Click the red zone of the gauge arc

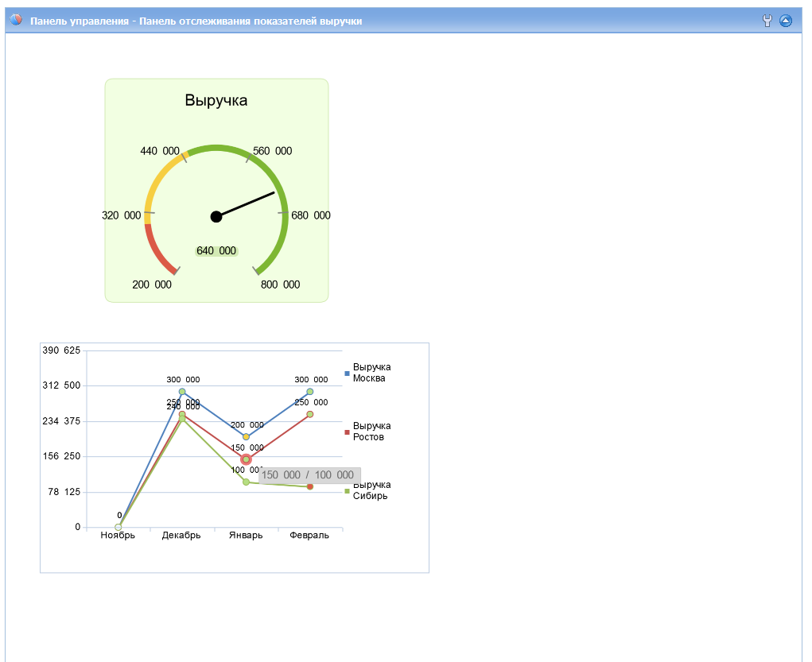pyautogui.click(x=157, y=253)
